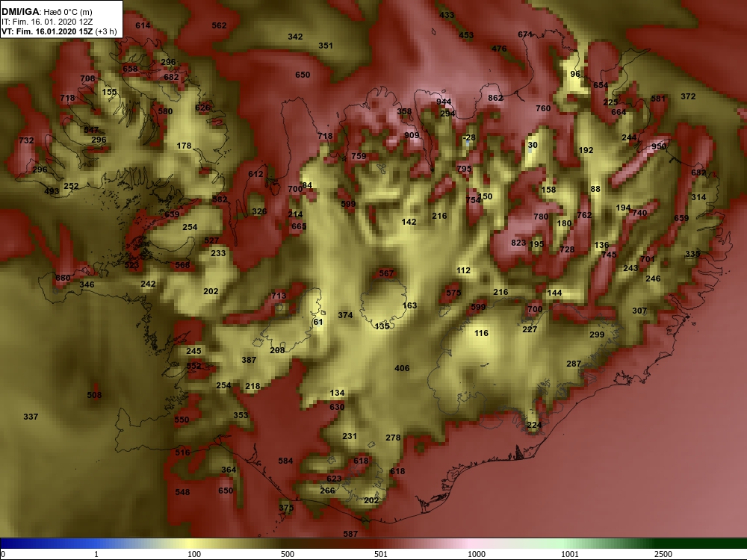The height and width of the screenshot is (560, 747).
Task: Click the 587 value over the sea
Action: (350, 534)
